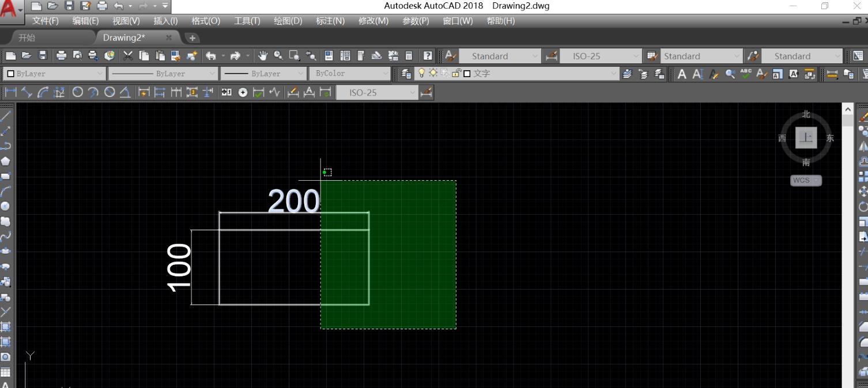The image size is (868, 388).
Task: Select the Line tool in draw toolbar
Action: [6, 116]
